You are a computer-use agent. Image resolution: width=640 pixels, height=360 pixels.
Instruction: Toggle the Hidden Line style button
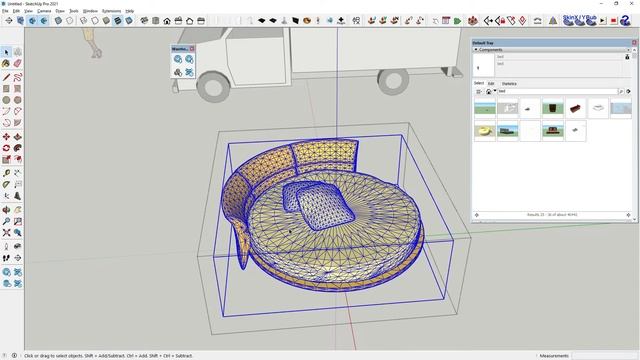click(x=95, y=20)
